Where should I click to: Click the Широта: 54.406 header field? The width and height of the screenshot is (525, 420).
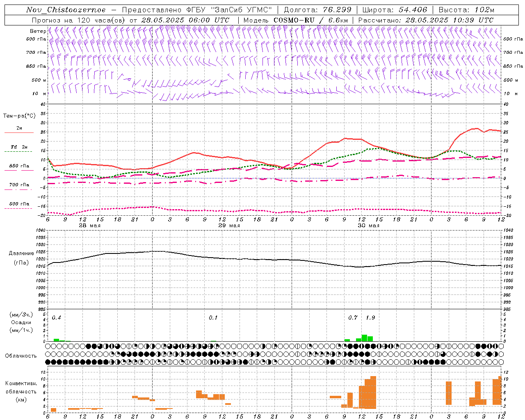pos(395,10)
